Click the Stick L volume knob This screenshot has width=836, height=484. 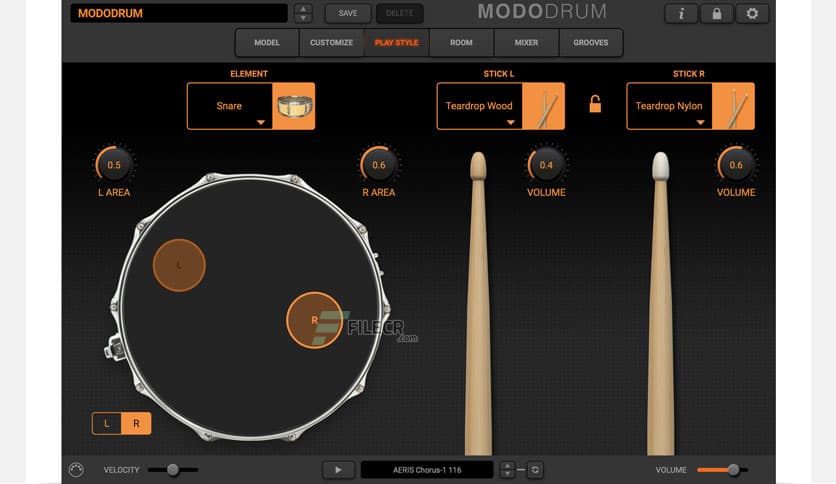pos(546,165)
